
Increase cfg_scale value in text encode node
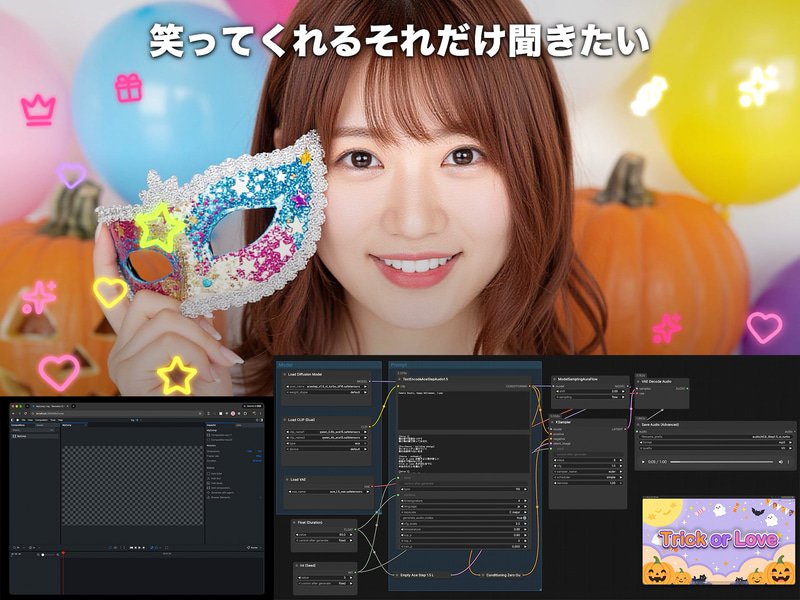526,523
